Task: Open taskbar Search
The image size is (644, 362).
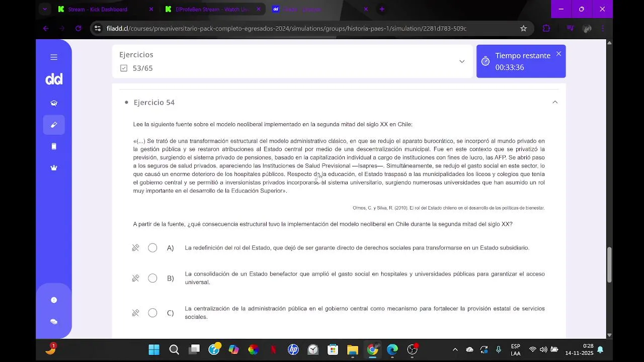Action: click(x=174, y=349)
